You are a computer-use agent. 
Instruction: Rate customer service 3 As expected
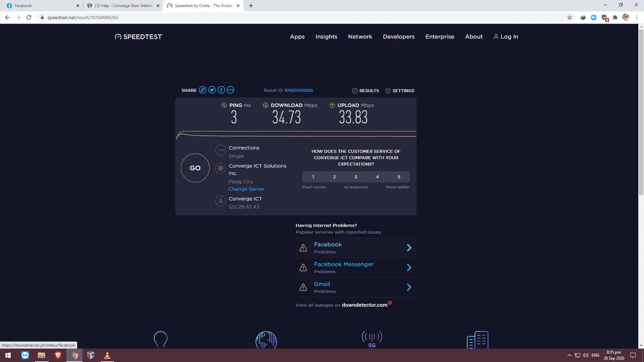pyautogui.click(x=356, y=177)
